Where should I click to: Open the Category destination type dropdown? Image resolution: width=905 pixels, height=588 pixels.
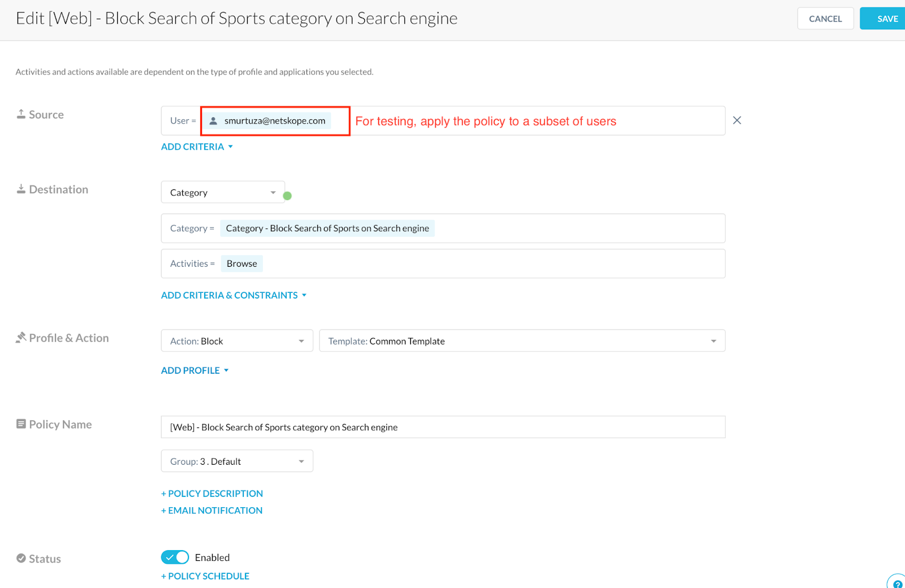point(223,193)
